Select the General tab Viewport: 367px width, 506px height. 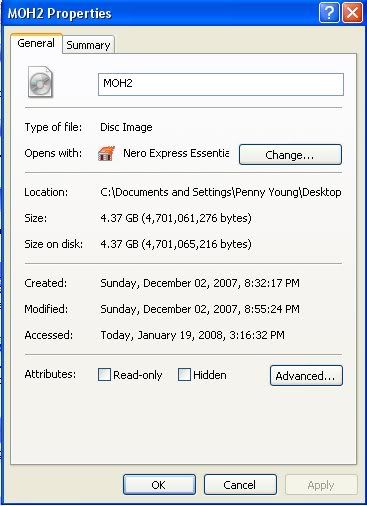pyautogui.click(x=36, y=43)
